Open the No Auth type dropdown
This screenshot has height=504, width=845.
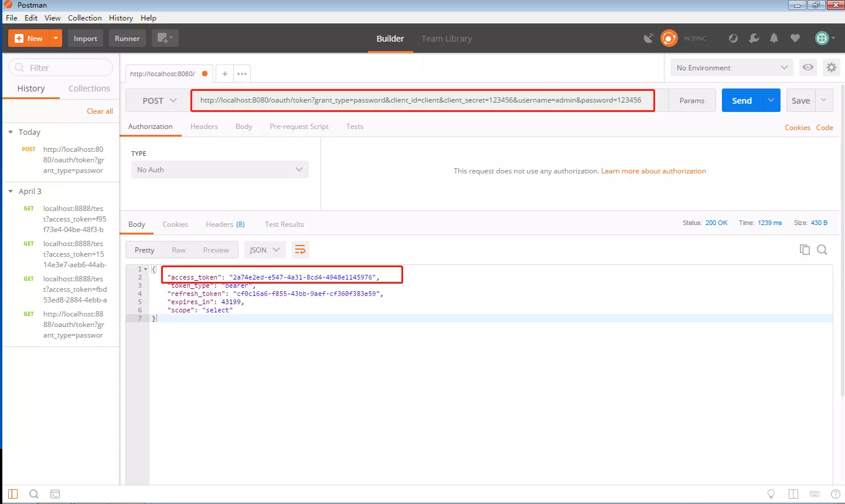coord(220,169)
